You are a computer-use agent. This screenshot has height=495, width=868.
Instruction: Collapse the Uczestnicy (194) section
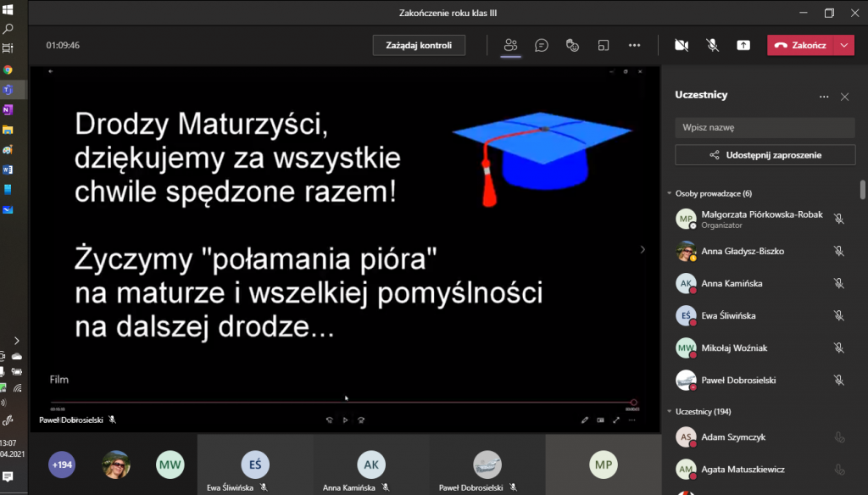pyautogui.click(x=669, y=411)
